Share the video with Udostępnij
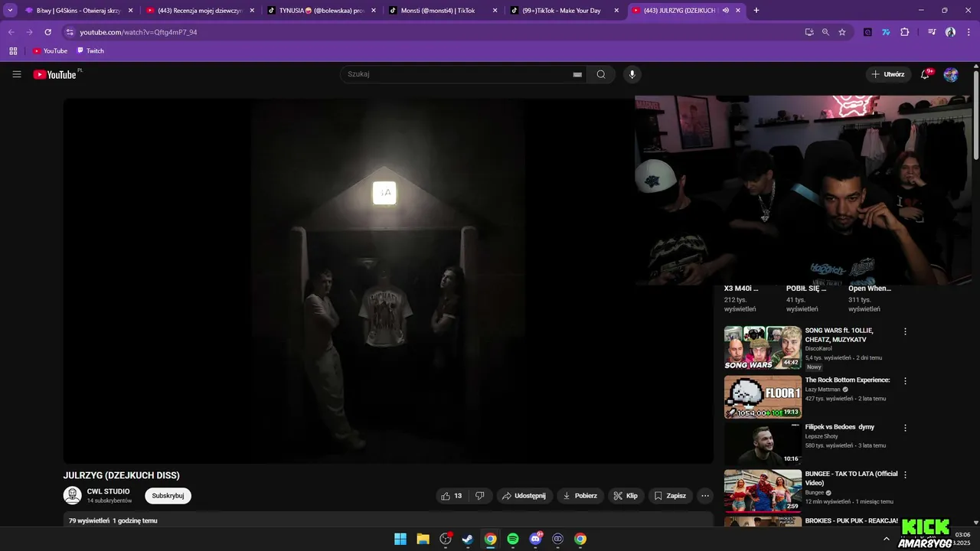The width and height of the screenshot is (980, 551). coord(524,496)
